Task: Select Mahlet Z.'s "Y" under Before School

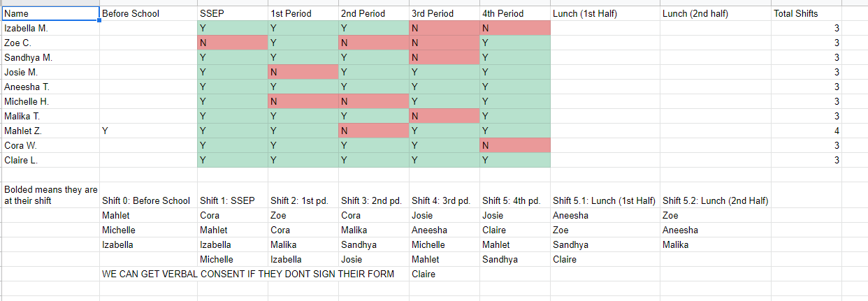Action: pyautogui.click(x=148, y=131)
